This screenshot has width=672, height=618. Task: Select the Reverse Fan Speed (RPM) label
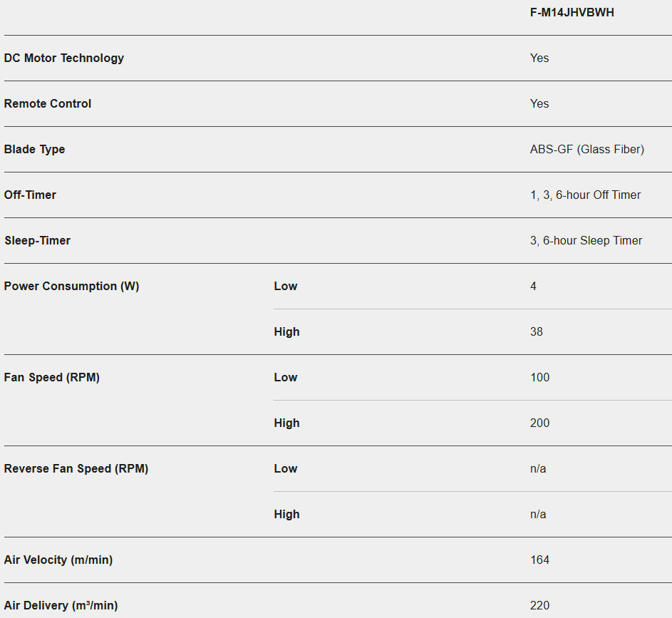point(76,468)
